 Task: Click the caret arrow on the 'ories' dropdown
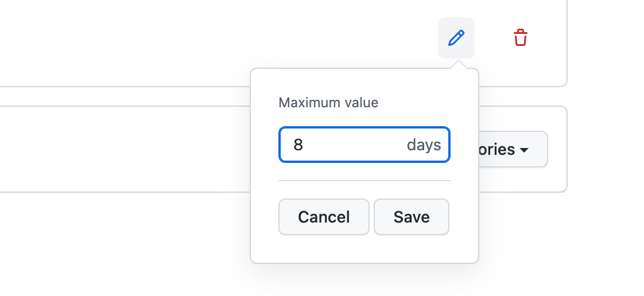click(523, 150)
